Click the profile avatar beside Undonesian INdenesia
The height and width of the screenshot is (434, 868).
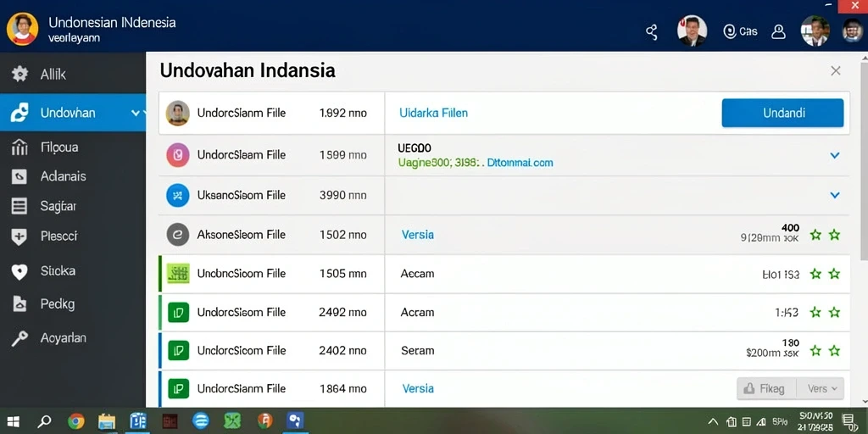point(23,29)
